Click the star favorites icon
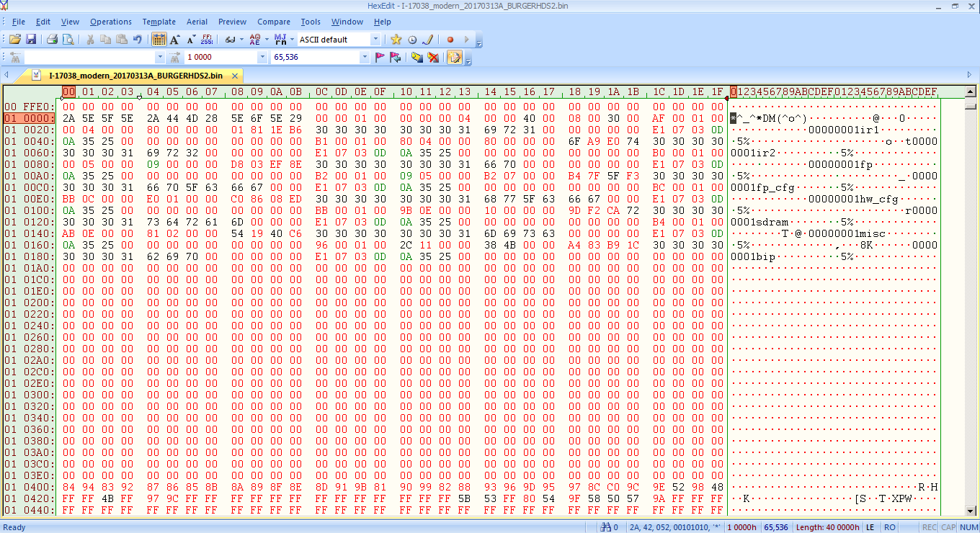Image resolution: width=980 pixels, height=533 pixels. click(396, 40)
